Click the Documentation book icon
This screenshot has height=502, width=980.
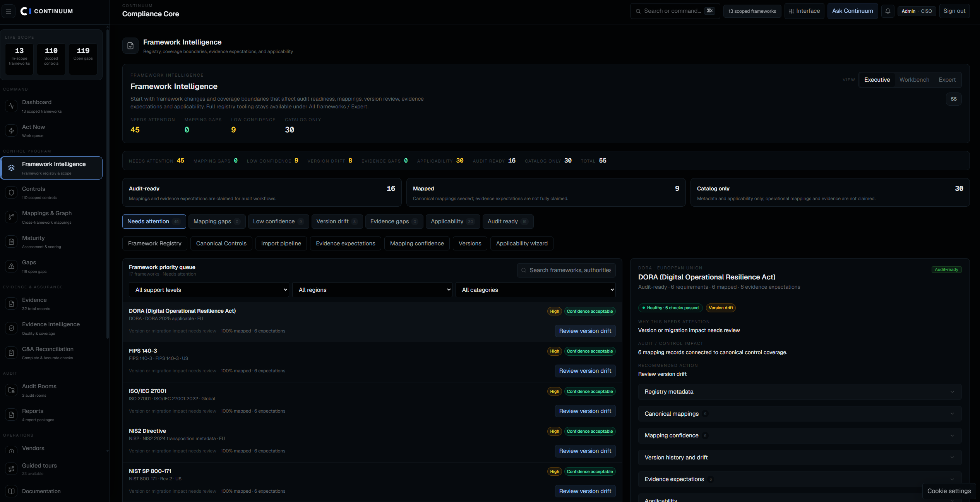pos(12,491)
